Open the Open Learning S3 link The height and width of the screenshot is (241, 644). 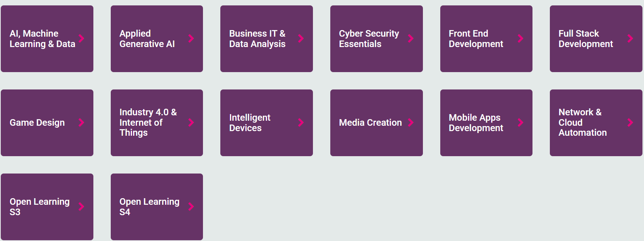click(39, 207)
